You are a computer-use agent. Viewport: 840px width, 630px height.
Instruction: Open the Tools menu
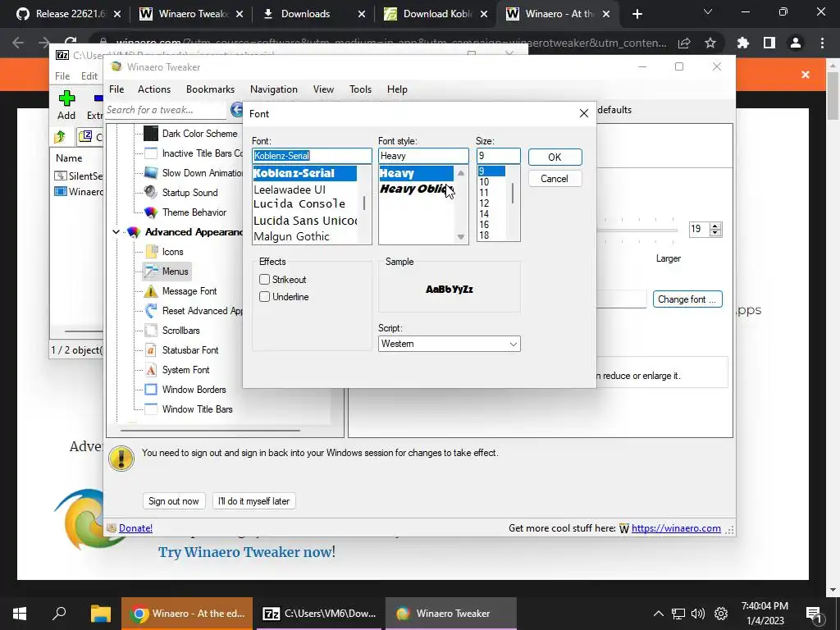coord(361,89)
